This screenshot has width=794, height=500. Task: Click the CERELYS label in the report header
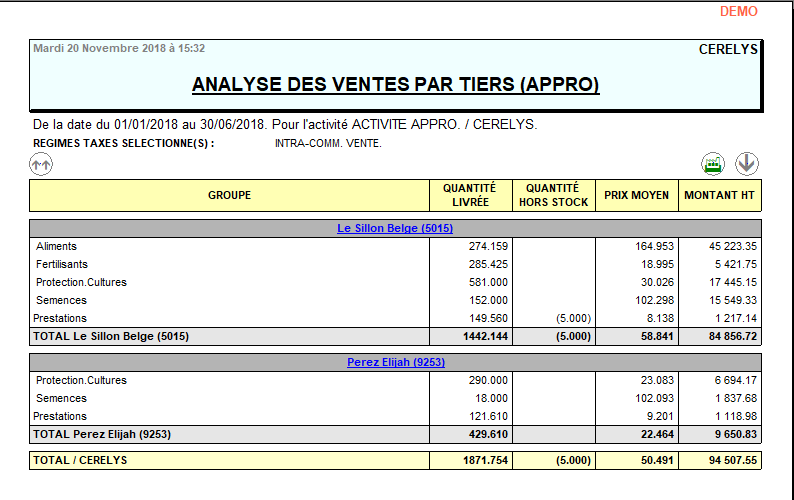click(x=727, y=48)
